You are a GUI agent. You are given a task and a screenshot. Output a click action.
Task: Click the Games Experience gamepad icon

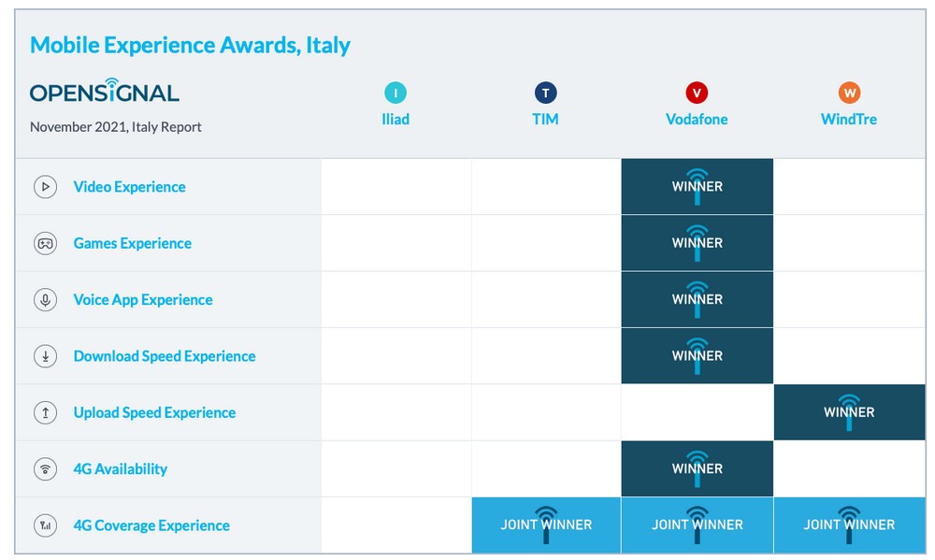click(x=45, y=243)
